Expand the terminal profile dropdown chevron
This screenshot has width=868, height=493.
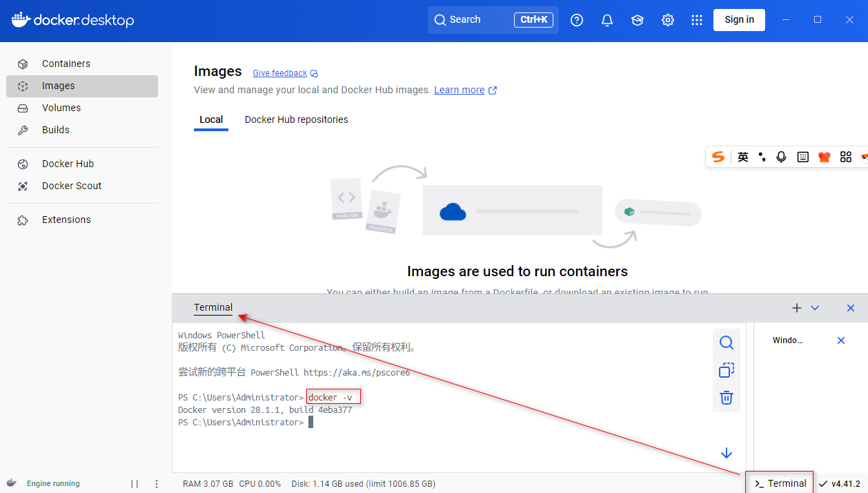tap(815, 308)
